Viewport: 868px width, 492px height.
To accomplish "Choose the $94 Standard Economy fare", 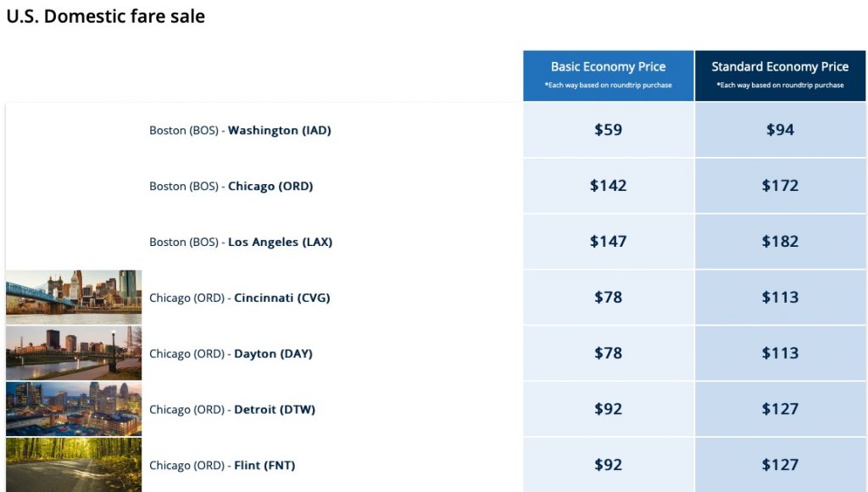I will click(780, 130).
